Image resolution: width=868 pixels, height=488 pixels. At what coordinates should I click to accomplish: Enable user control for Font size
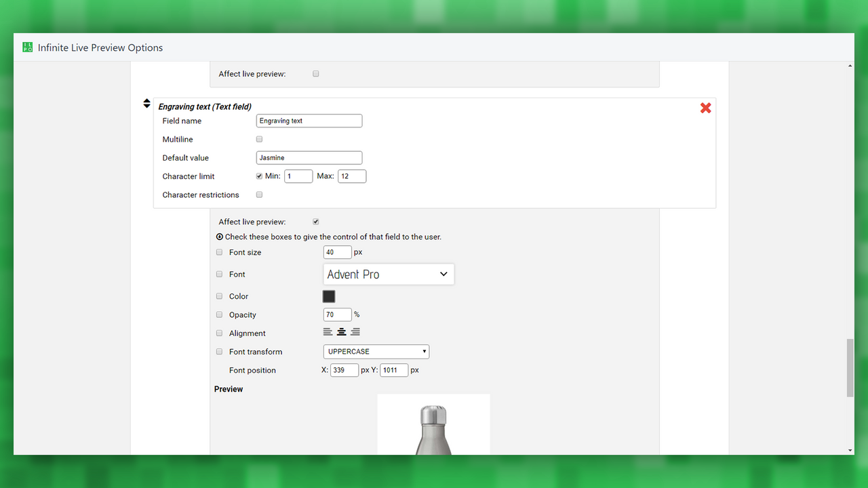[219, 251]
